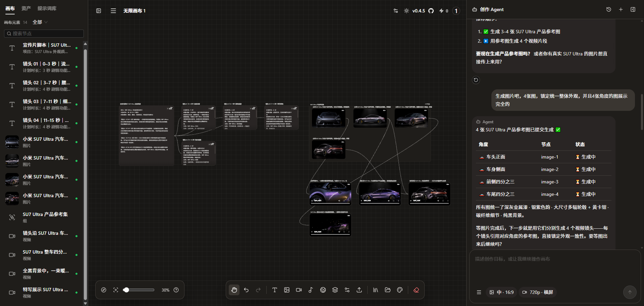Screen dimensions: 644x306
Task: Open the chat input options menu
Action: tap(479, 292)
